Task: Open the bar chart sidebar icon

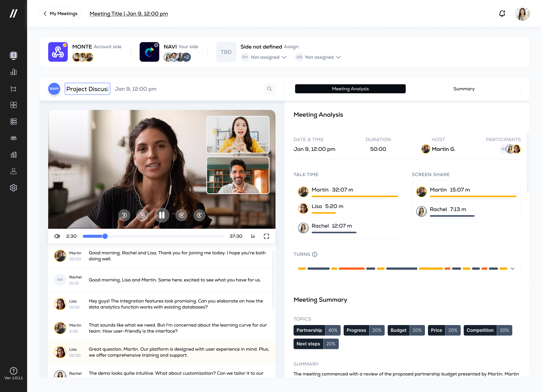Action: 13,72
